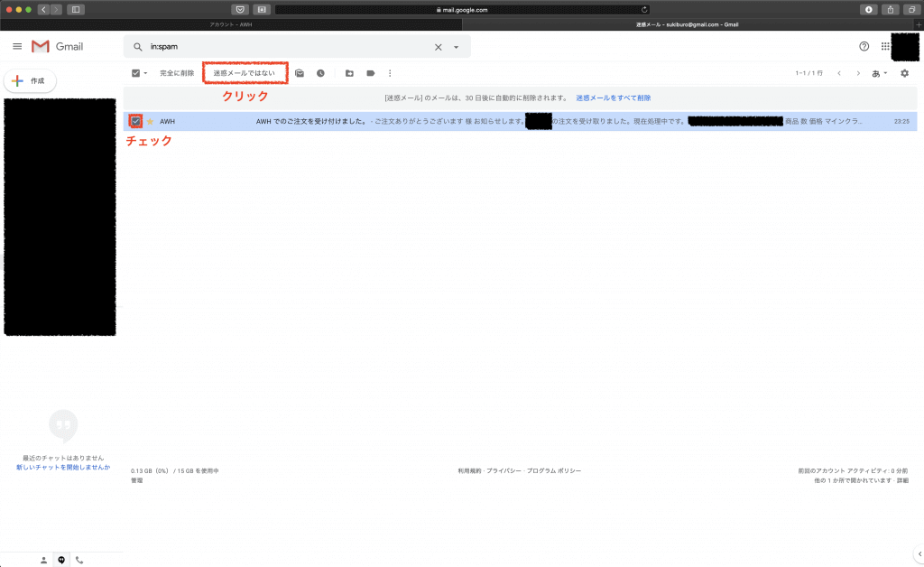Image resolution: width=924 pixels, height=567 pixels.
Task: Click the move-to folder icon
Action: (x=349, y=73)
